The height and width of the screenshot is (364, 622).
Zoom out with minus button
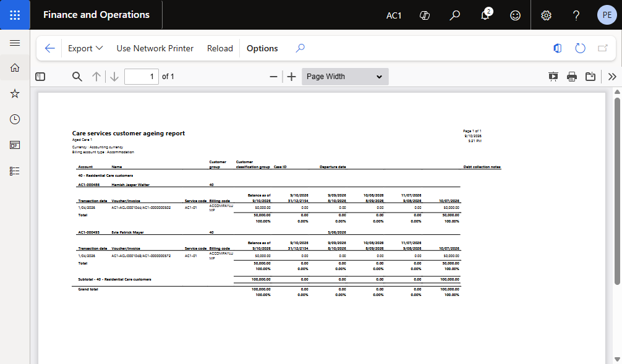(273, 77)
